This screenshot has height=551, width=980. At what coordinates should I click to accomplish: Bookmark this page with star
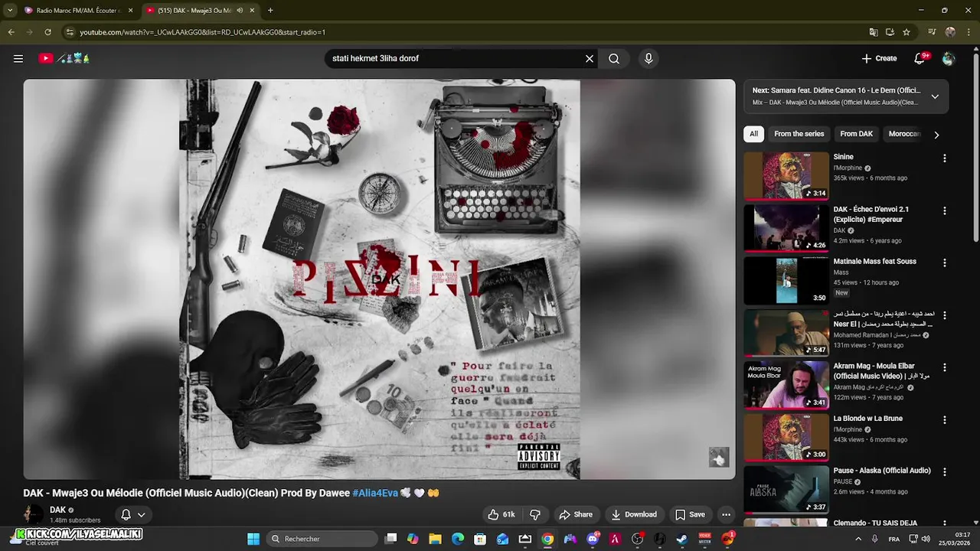pyautogui.click(x=906, y=32)
